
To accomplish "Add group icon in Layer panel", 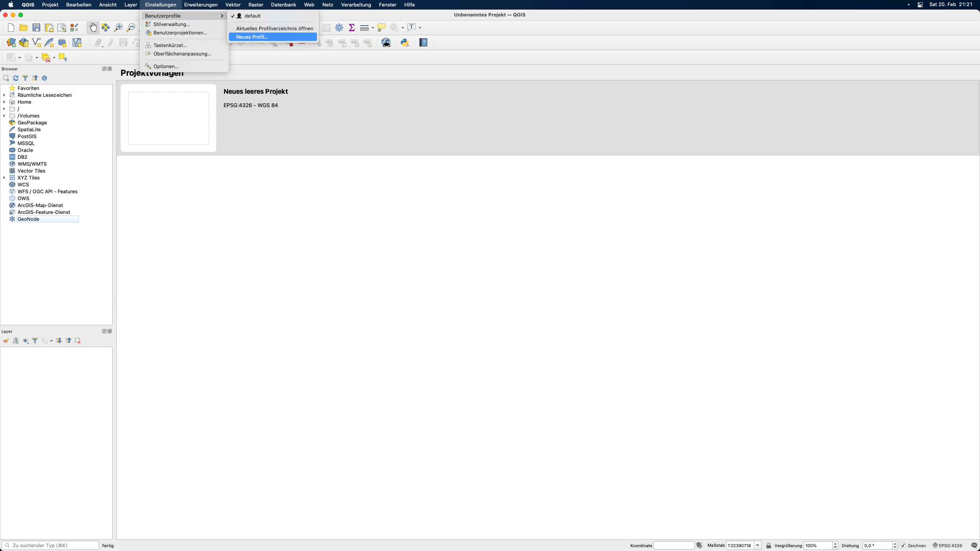I will click(x=16, y=341).
